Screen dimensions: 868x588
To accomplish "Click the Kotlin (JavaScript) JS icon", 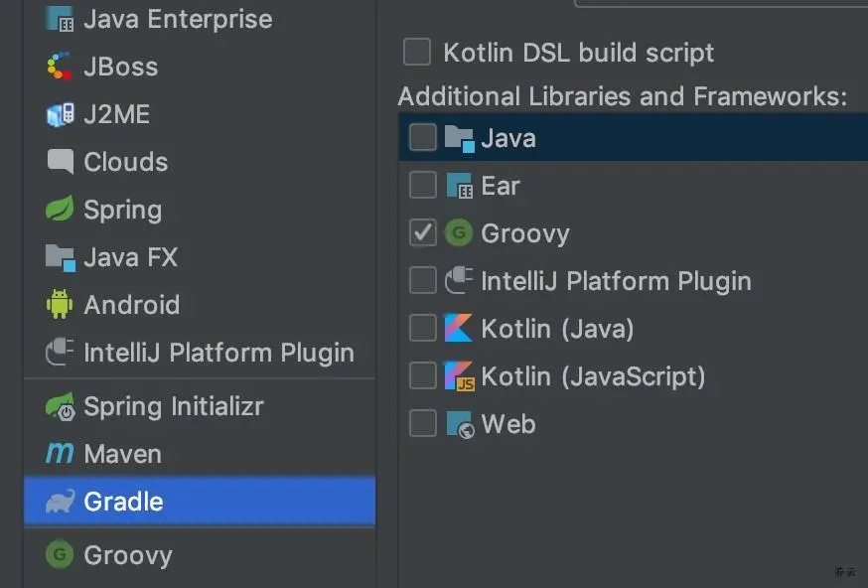I will click(x=459, y=376).
